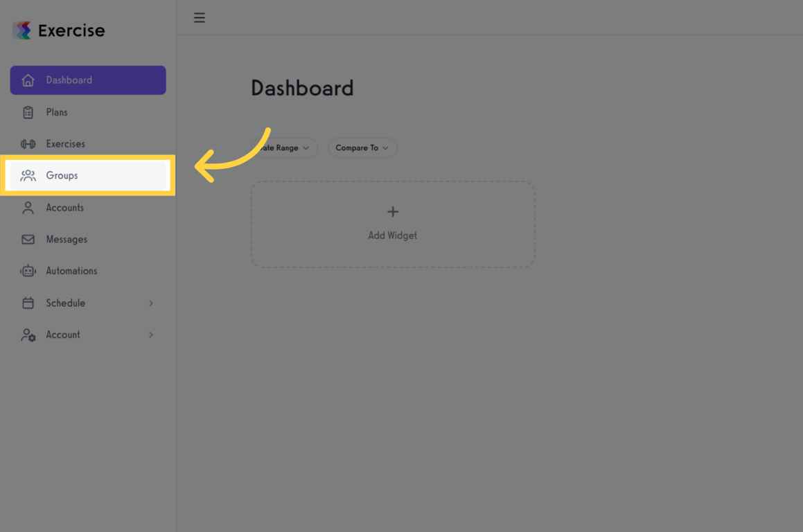Click the Exercise logo
The image size is (803, 532).
[x=58, y=30]
